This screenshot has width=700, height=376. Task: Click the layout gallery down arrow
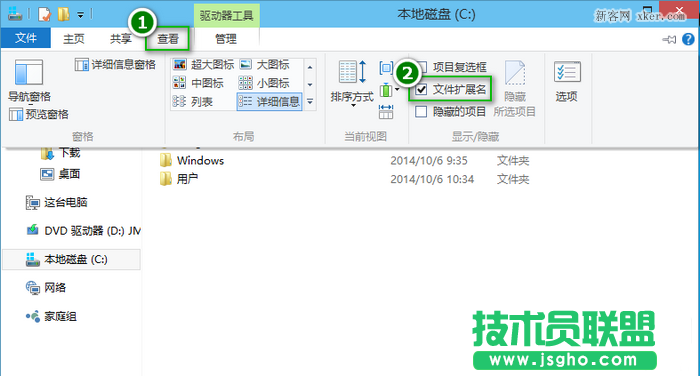[x=310, y=84]
